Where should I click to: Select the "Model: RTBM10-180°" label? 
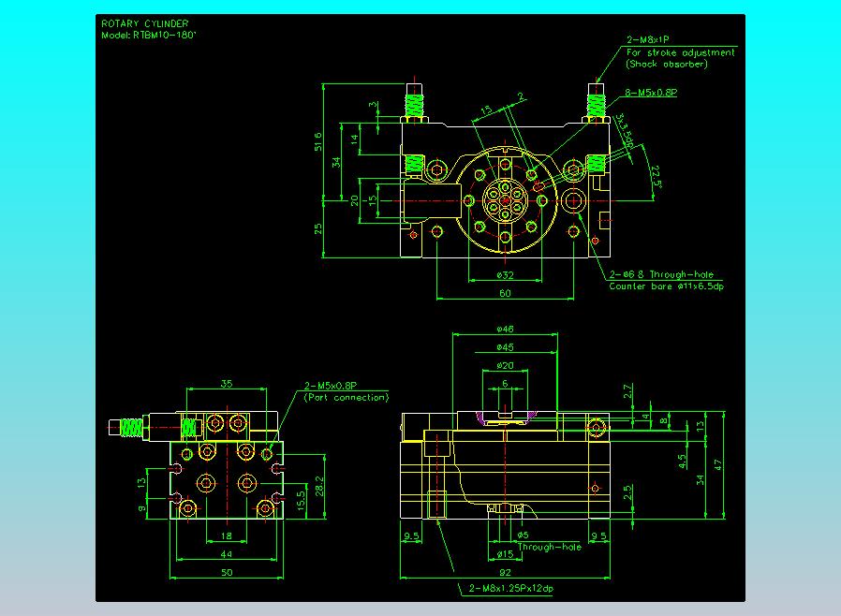click(x=149, y=36)
